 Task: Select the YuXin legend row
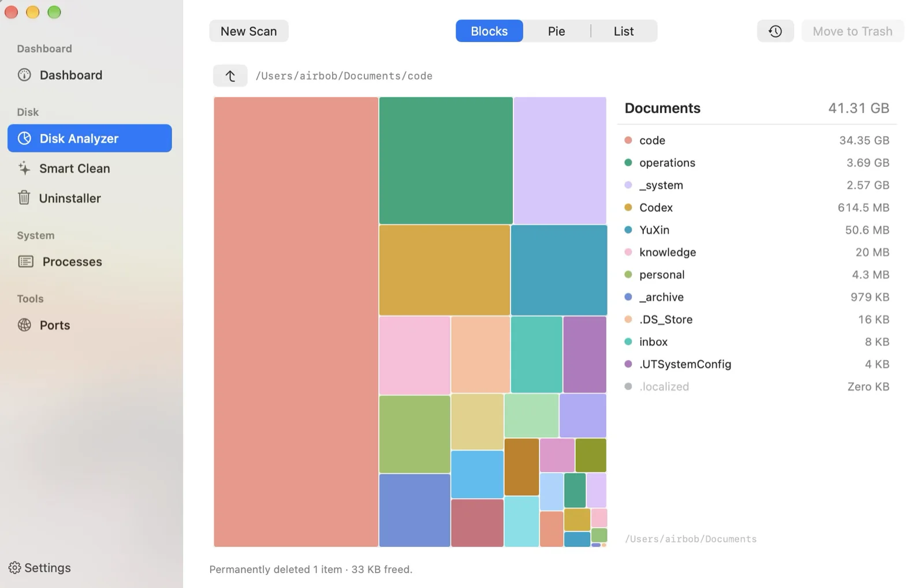[757, 230]
